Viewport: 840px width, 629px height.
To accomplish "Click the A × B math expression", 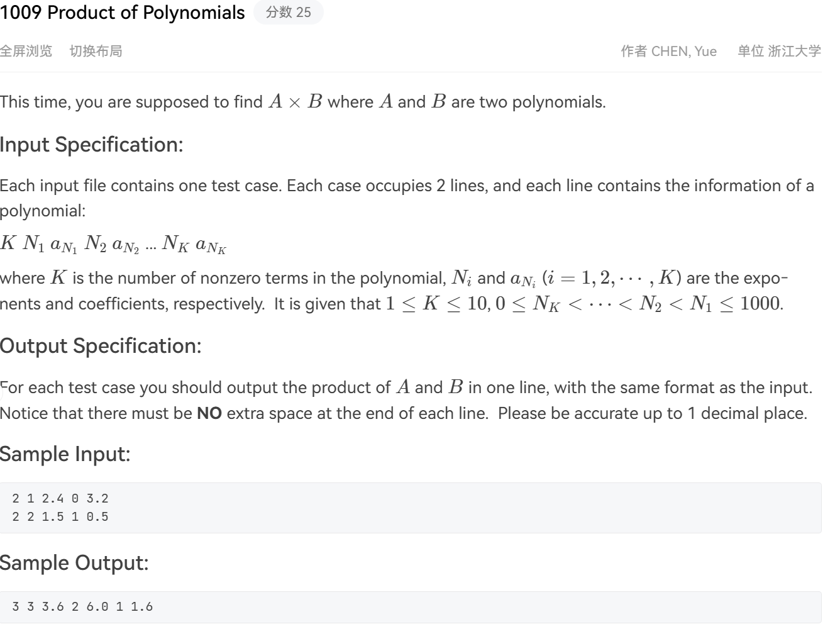I will tap(295, 102).
